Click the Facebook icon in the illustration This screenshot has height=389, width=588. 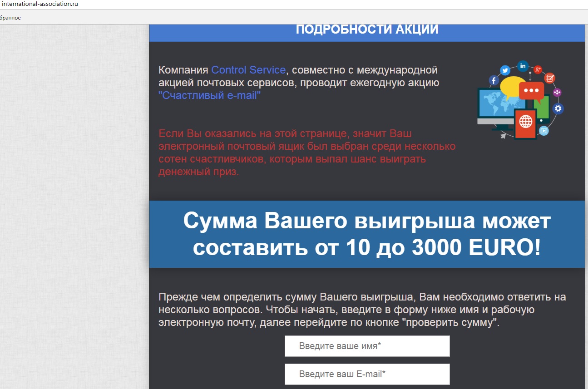click(494, 80)
